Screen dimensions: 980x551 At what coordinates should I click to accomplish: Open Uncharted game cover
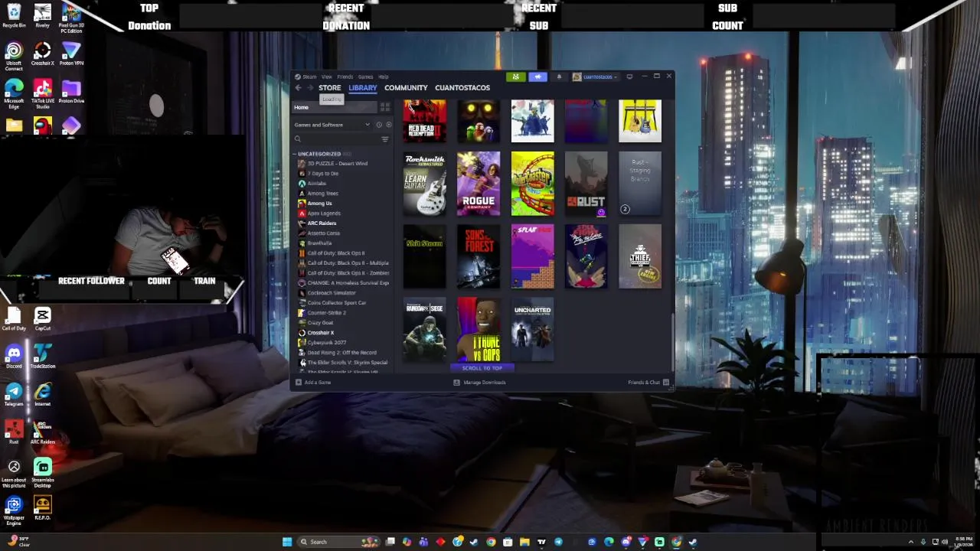532,329
